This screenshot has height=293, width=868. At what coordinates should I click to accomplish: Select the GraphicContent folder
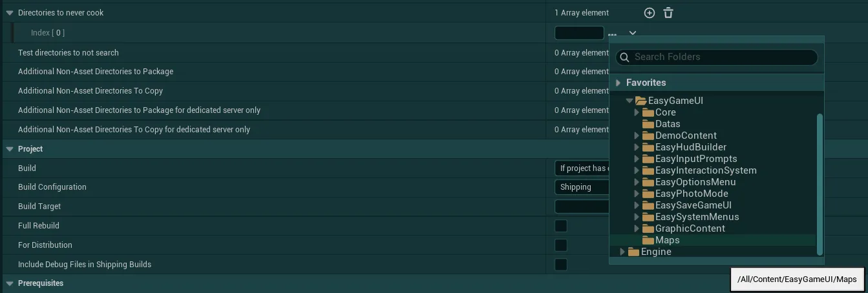tap(690, 228)
